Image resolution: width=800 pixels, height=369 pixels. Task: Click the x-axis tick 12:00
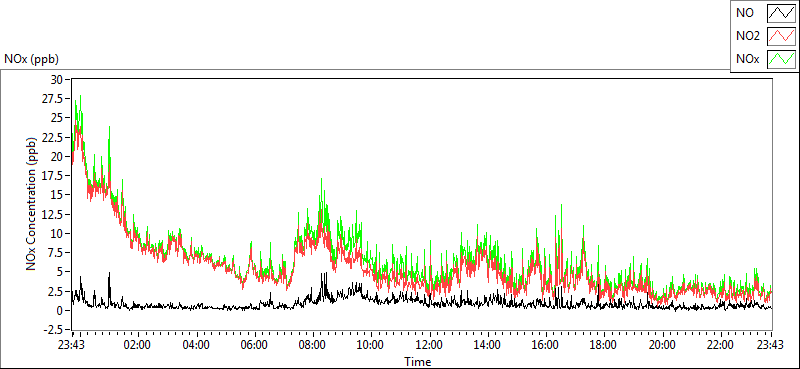(x=429, y=345)
